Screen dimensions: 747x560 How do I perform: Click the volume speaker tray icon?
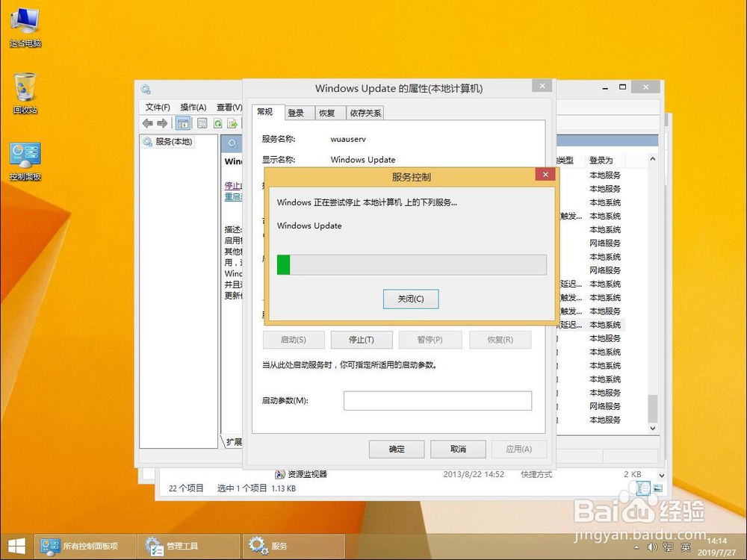pyautogui.click(x=652, y=547)
